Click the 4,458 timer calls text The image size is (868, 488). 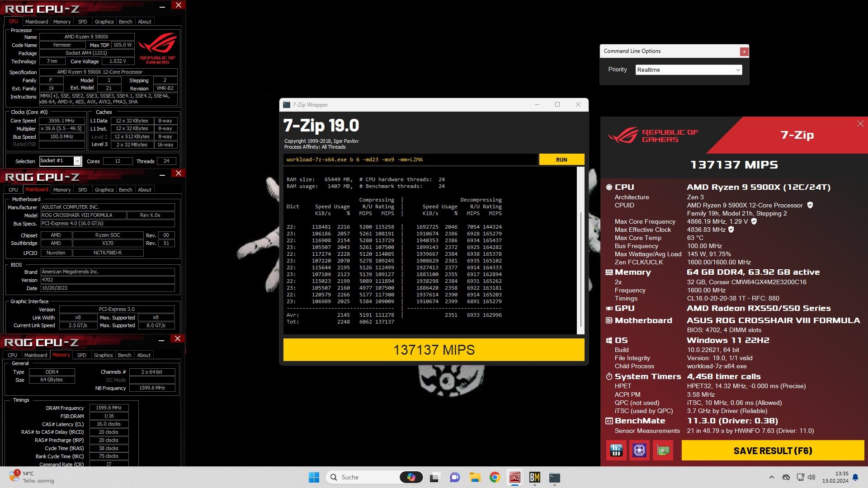(x=724, y=376)
